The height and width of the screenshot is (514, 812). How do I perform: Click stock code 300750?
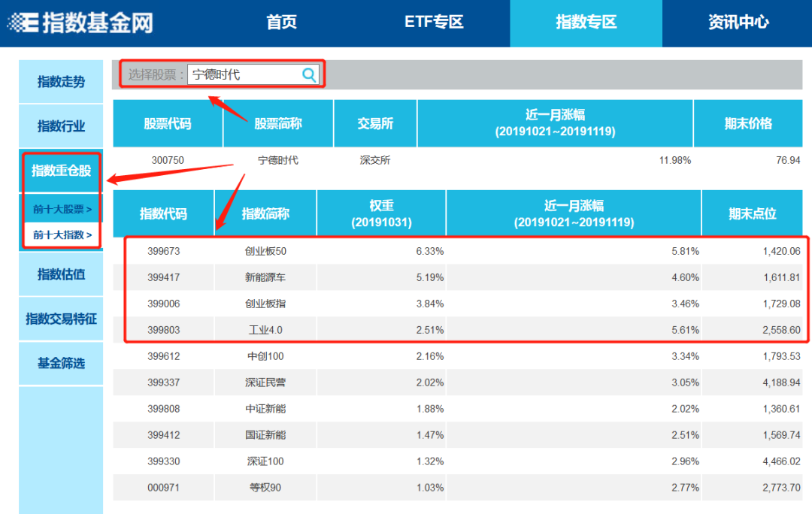(168, 161)
